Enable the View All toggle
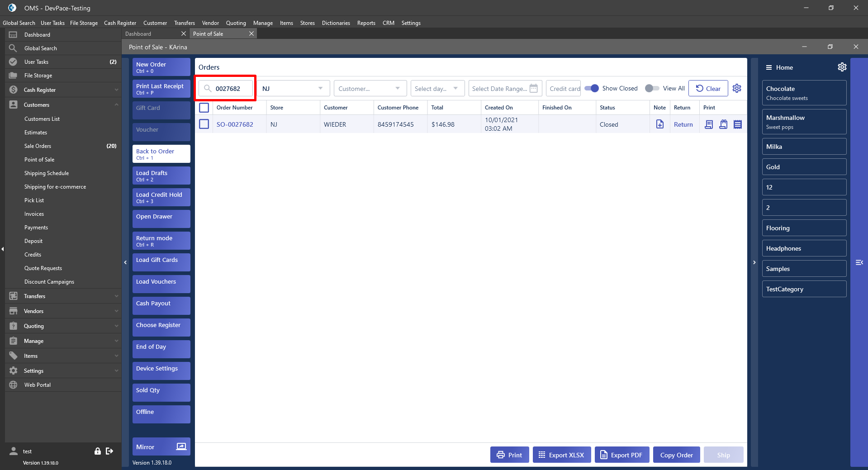The image size is (868, 470). point(652,88)
